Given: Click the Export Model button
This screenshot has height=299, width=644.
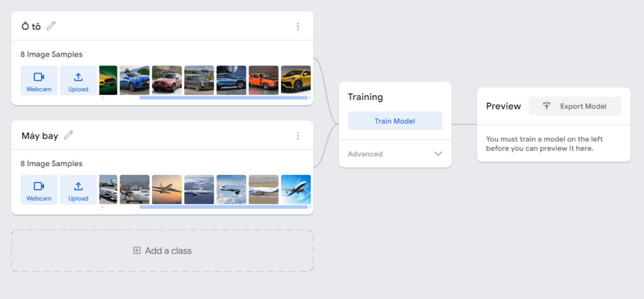Looking at the screenshot, I should click(x=575, y=106).
